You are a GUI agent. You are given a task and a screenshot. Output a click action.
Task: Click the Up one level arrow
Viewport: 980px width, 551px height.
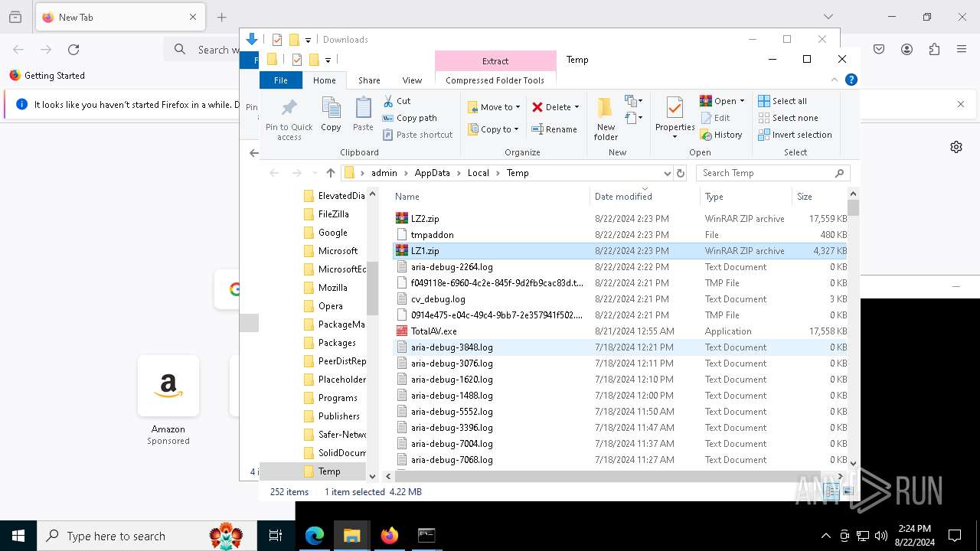[x=331, y=173]
